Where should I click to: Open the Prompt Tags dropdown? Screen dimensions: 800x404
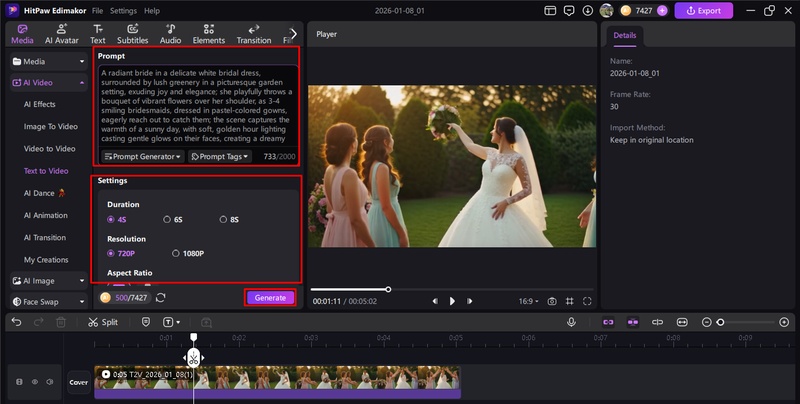pyautogui.click(x=220, y=157)
